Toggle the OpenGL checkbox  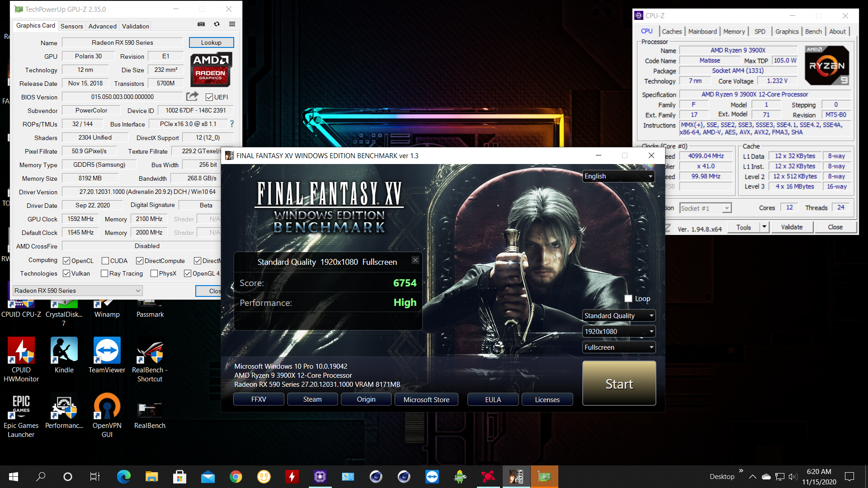188,273
